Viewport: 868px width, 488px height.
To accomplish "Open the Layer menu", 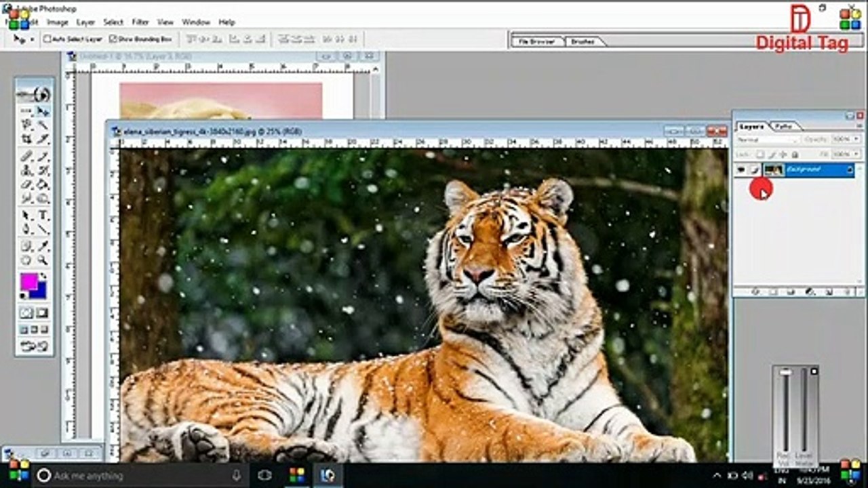I will click(85, 22).
